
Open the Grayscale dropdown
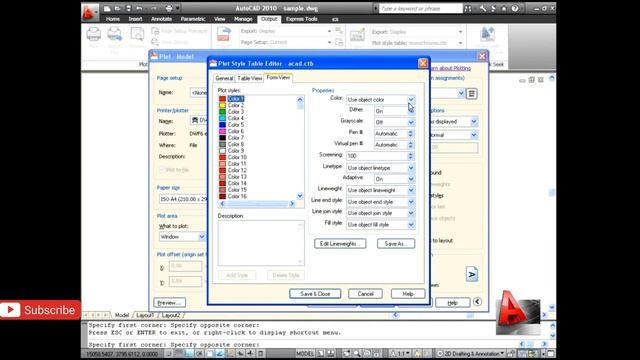tap(411, 122)
